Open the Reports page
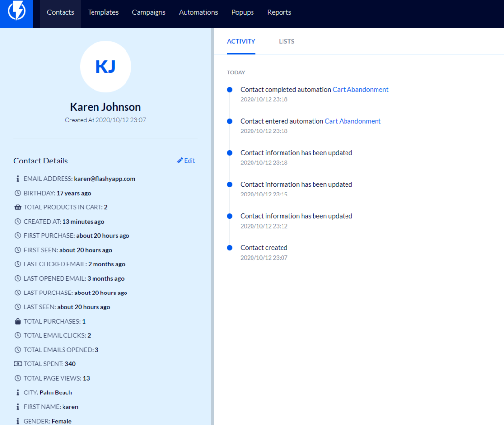This screenshot has width=504, height=425. (x=280, y=12)
